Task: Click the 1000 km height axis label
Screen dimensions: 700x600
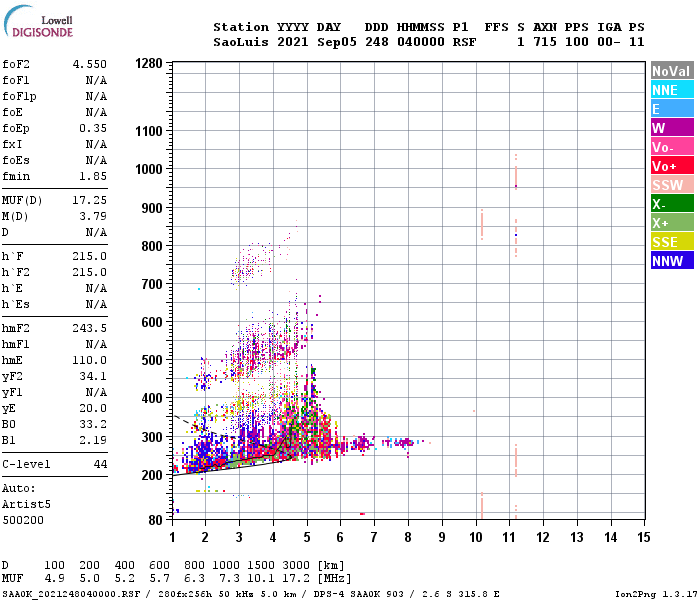Action: [x=149, y=169]
